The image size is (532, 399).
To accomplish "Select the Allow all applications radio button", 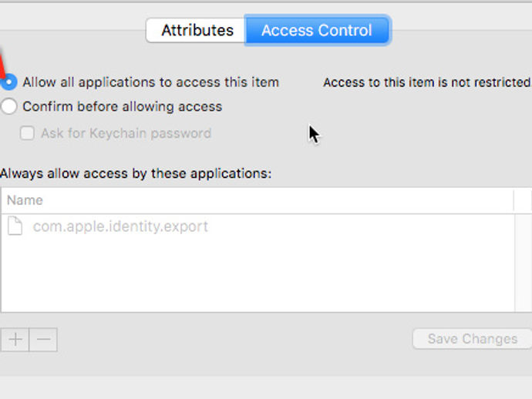I will pyautogui.click(x=8, y=82).
